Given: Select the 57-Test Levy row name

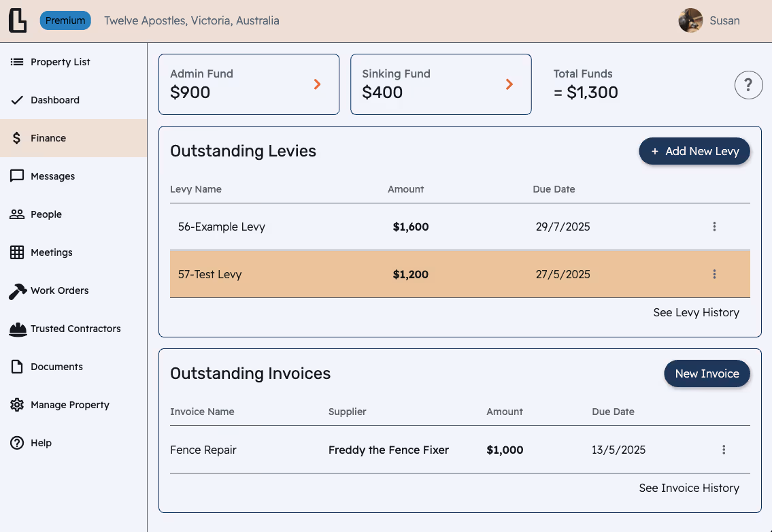Looking at the screenshot, I should coord(209,274).
